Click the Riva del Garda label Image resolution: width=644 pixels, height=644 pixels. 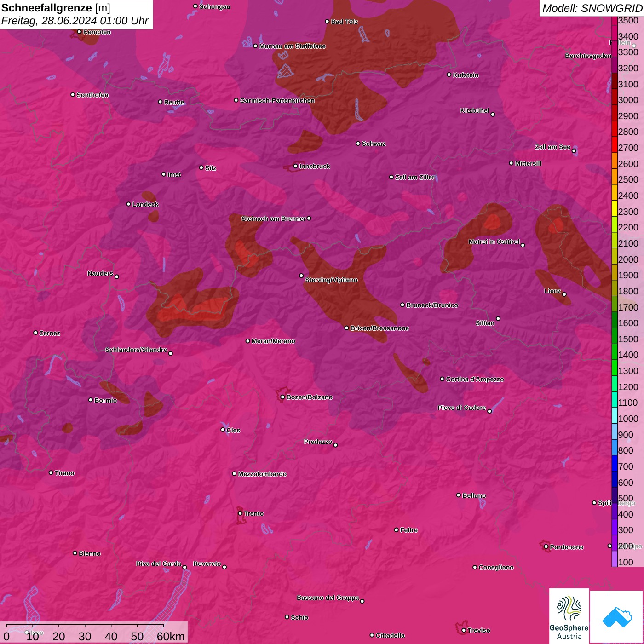tap(159, 563)
